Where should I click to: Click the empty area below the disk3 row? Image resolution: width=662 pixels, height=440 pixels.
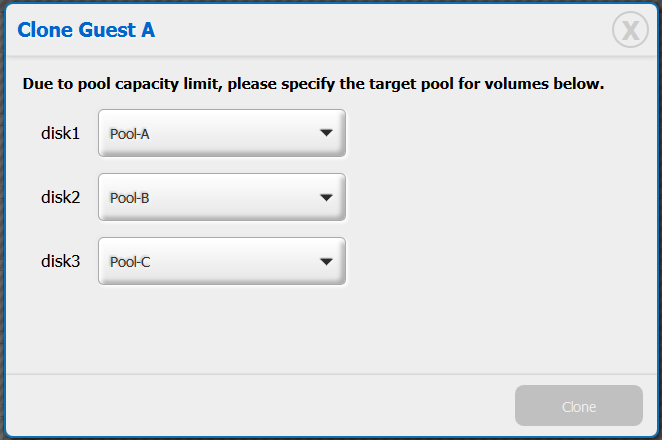[x=330, y=330]
